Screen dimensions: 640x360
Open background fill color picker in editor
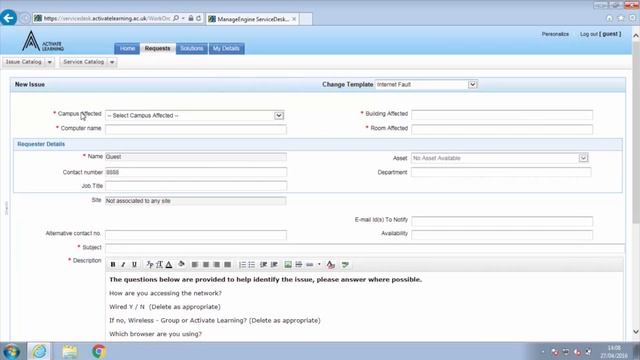pos(181,264)
